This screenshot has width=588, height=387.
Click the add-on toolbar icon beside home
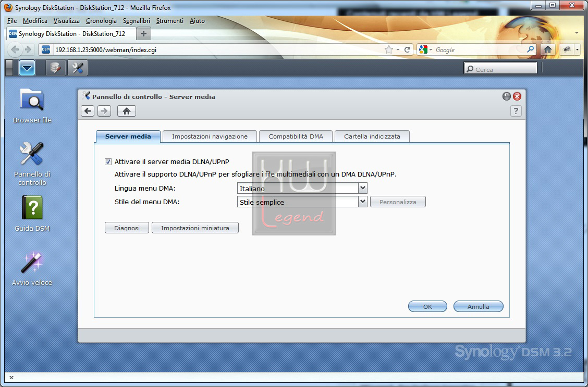pos(567,49)
